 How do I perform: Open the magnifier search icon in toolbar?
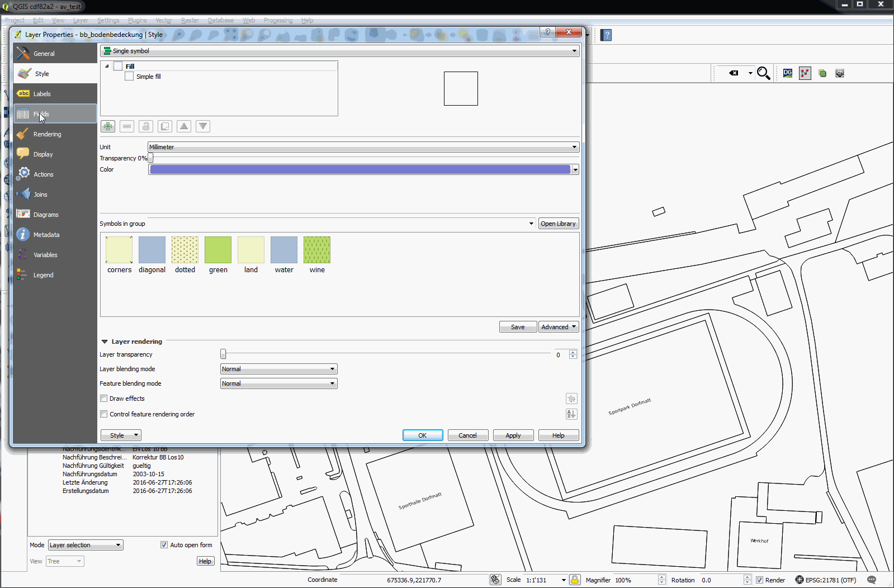[x=763, y=73]
